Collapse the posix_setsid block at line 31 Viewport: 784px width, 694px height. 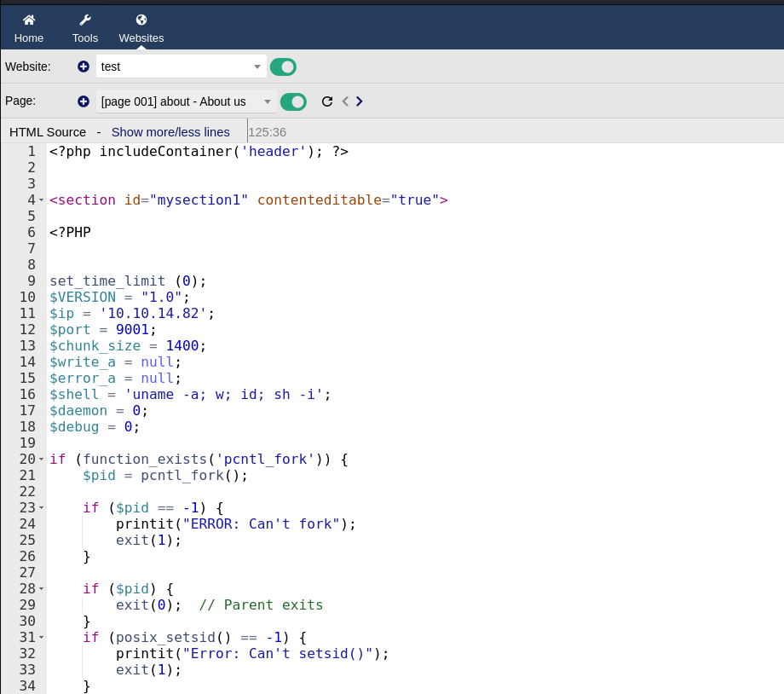pos(42,638)
